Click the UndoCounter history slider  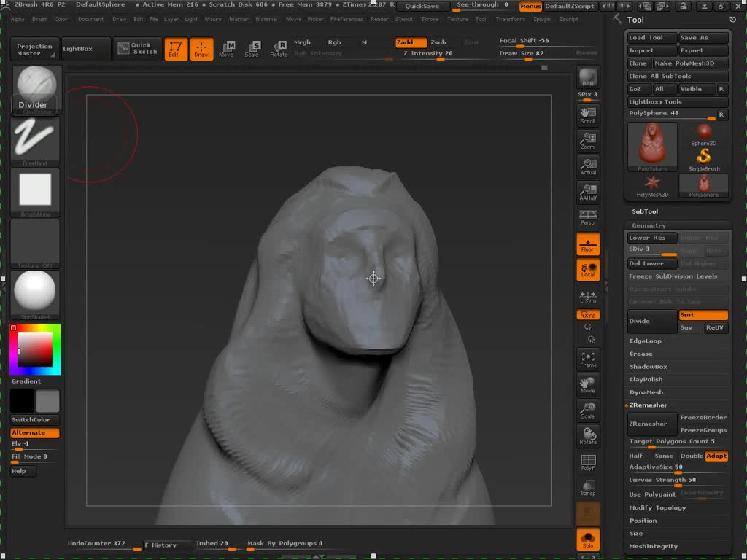tap(104, 545)
